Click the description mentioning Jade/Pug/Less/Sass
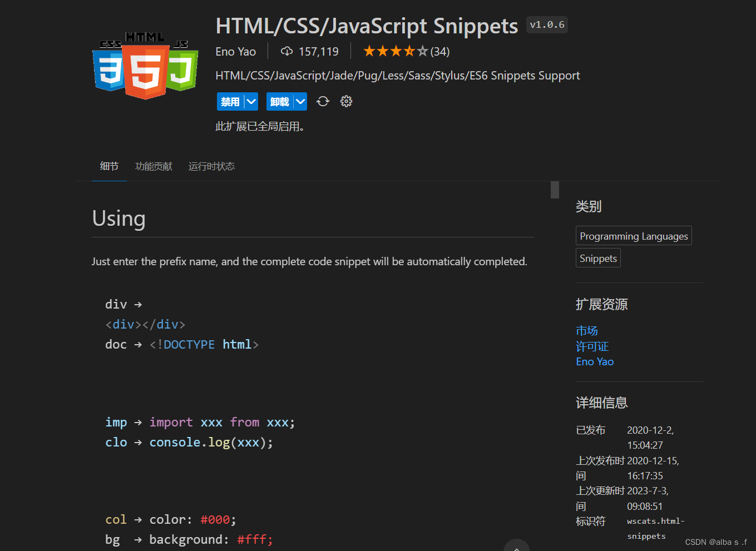 pyautogui.click(x=397, y=76)
